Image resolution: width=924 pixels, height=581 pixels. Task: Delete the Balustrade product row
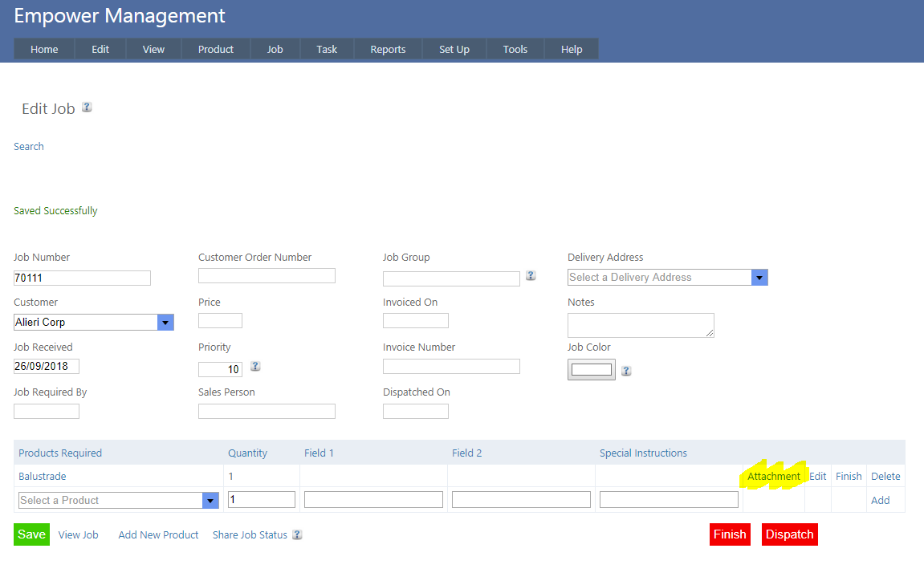coord(885,476)
